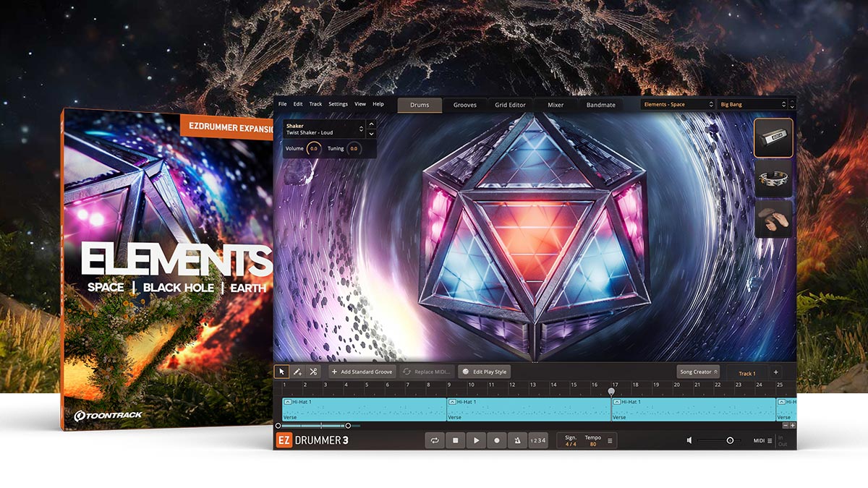
Task: Select the tambourine instrument thumbnail
Action: coord(773,179)
